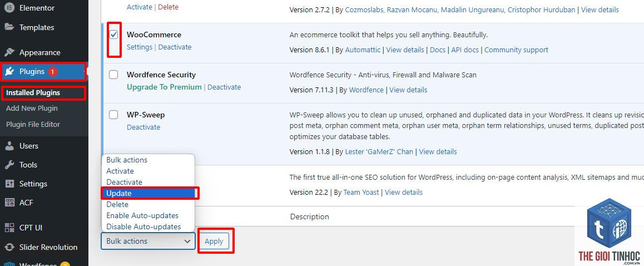Click 'Version 7.11.3' text
The width and height of the screenshot is (644, 266).
point(312,90)
